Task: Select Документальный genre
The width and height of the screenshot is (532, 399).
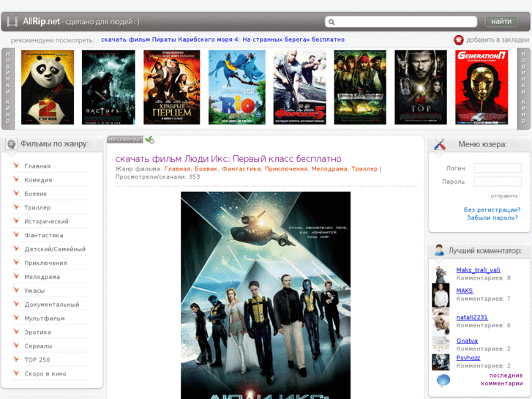Action: (52, 305)
